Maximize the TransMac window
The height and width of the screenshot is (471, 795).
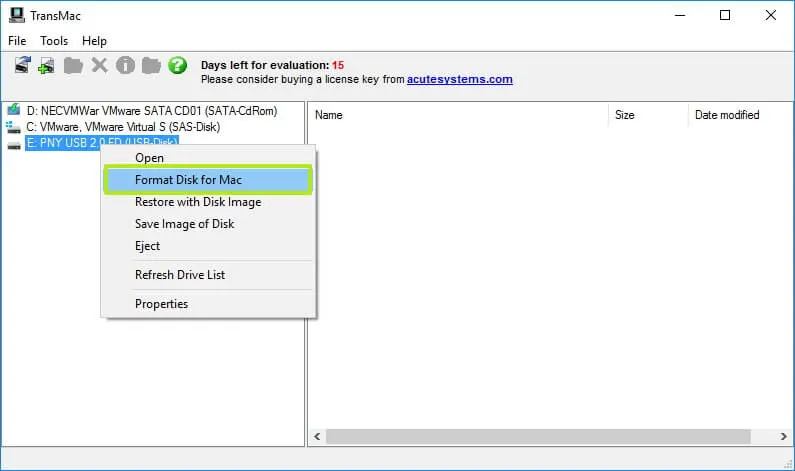pyautogui.click(x=725, y=15)
